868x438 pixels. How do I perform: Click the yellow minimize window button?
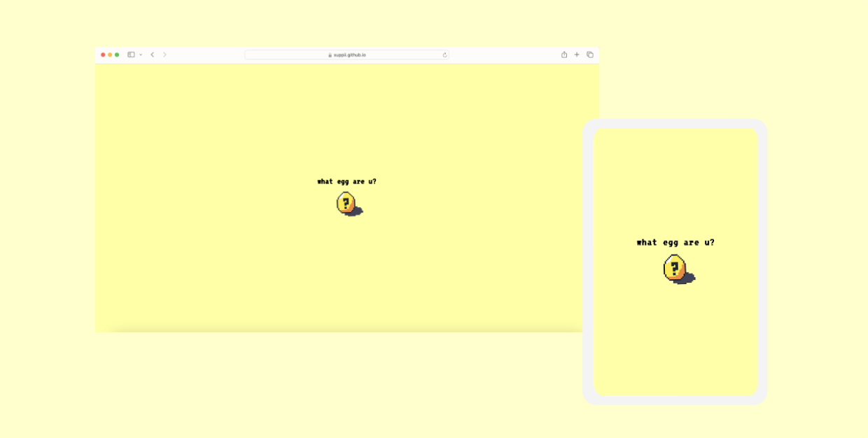[x=110, y=55]
